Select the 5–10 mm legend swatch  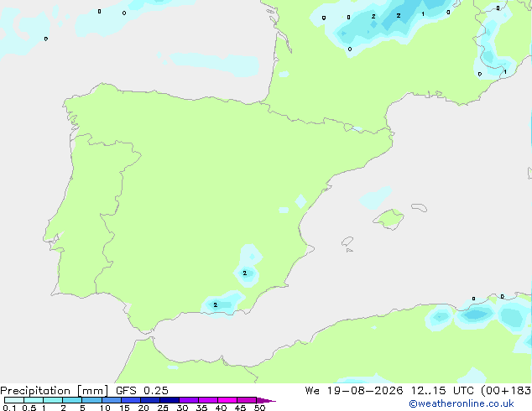91,400
